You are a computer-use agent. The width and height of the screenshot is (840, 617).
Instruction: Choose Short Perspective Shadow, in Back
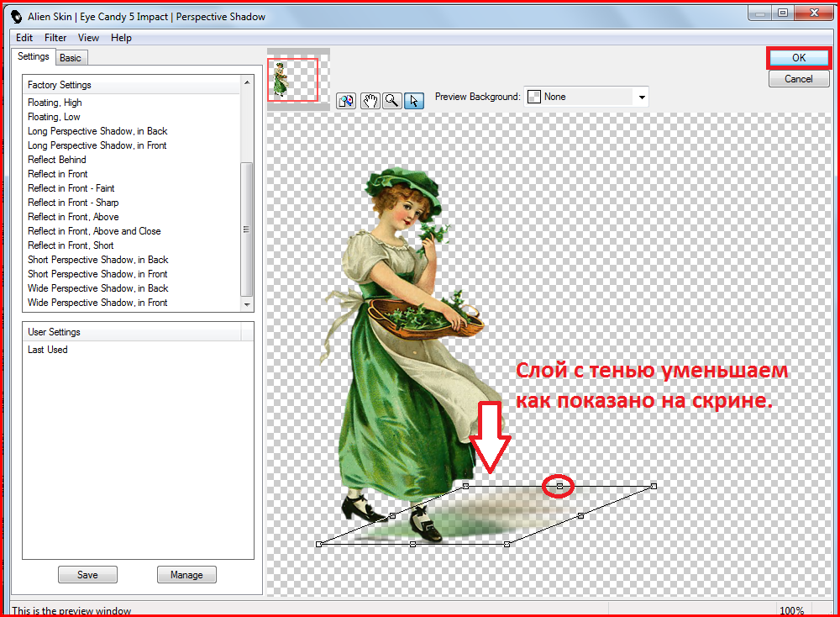click(98, 260)
